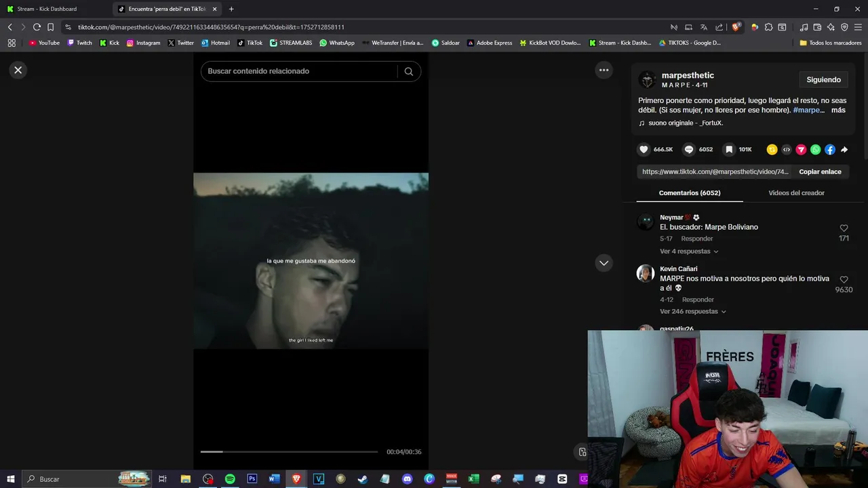Open Brave Wallet icon
Image resolution: width=868 pixels, height=488 pixels.
pyautogui.click(x=817, y=27)
